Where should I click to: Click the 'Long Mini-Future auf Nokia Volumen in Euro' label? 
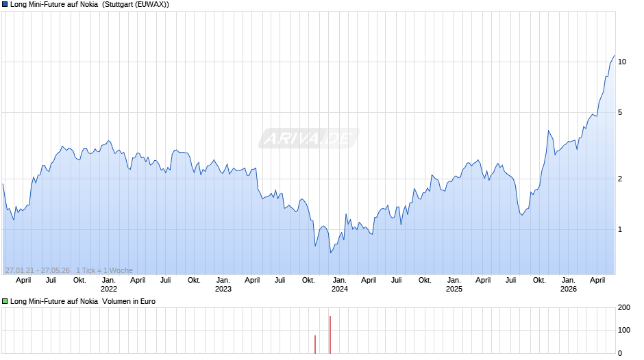coord(82,301)
